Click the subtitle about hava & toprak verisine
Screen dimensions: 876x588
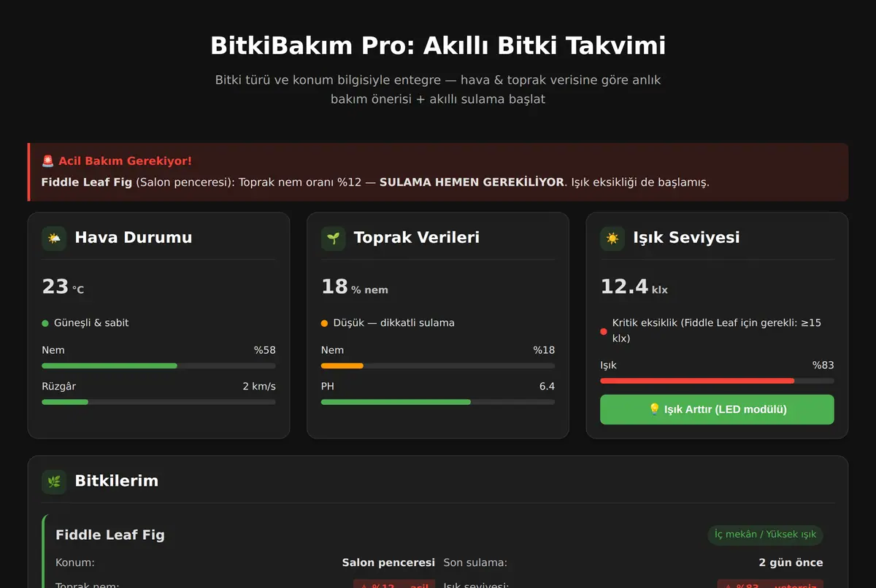438,89
